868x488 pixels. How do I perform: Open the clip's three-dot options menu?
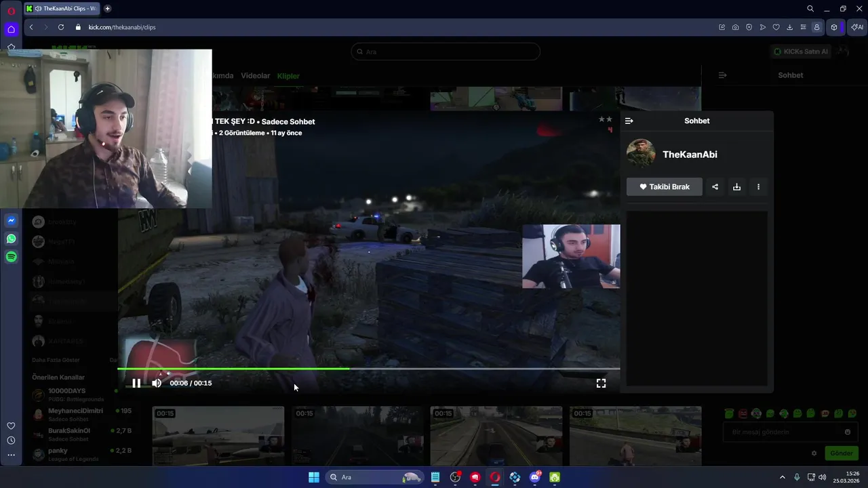pos(758,187)
